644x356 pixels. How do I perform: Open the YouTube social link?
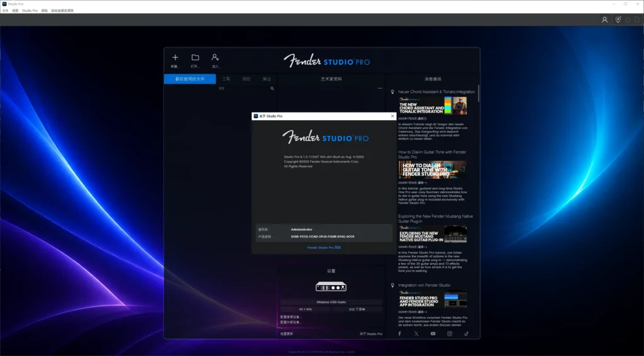click(433, 333)
